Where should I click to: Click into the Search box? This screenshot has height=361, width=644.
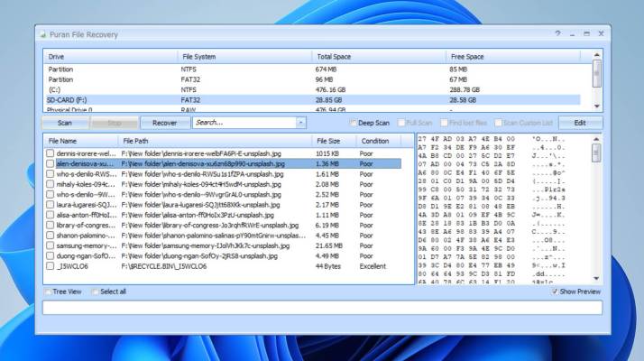[244, 123]
